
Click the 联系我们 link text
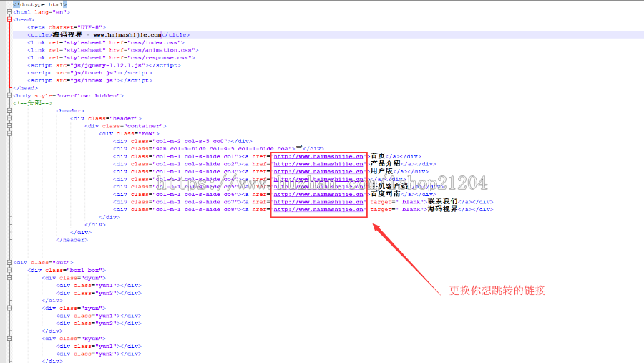tap(442, 201)
